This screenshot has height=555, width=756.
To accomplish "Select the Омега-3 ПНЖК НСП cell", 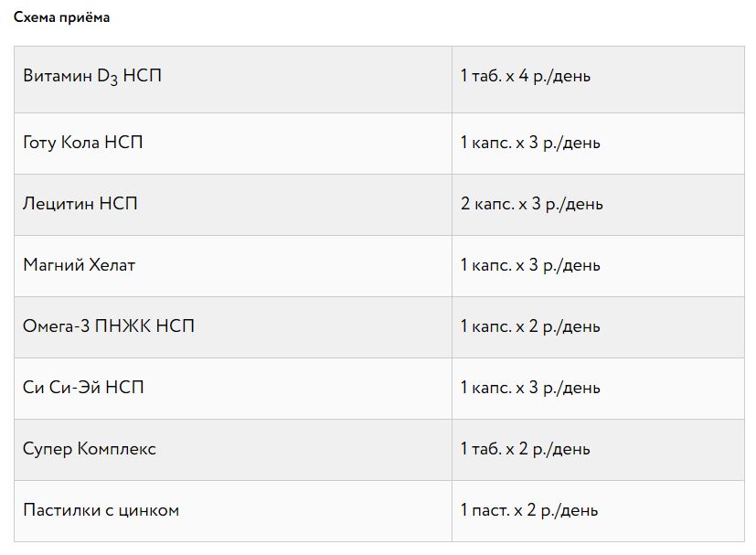I will click(233, 327).
